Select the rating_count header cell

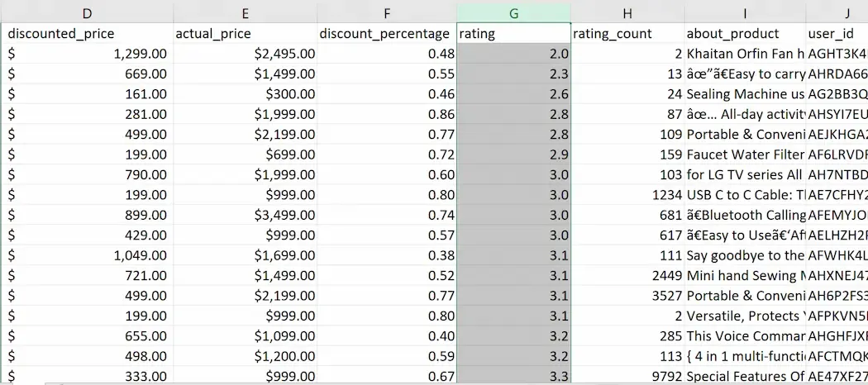point(627,34)
